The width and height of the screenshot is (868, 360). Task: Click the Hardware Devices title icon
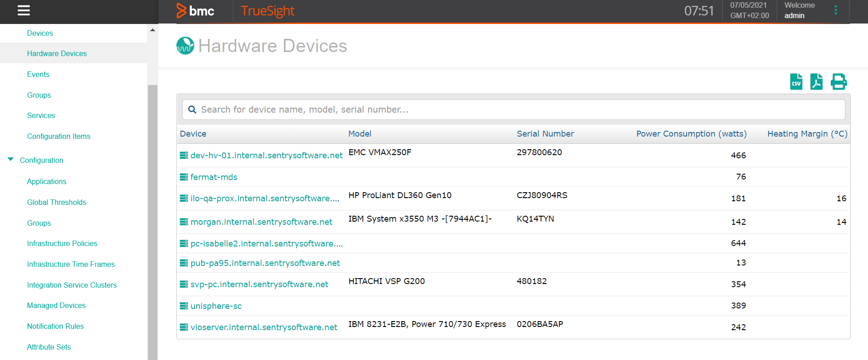click(x=185, y=46)
